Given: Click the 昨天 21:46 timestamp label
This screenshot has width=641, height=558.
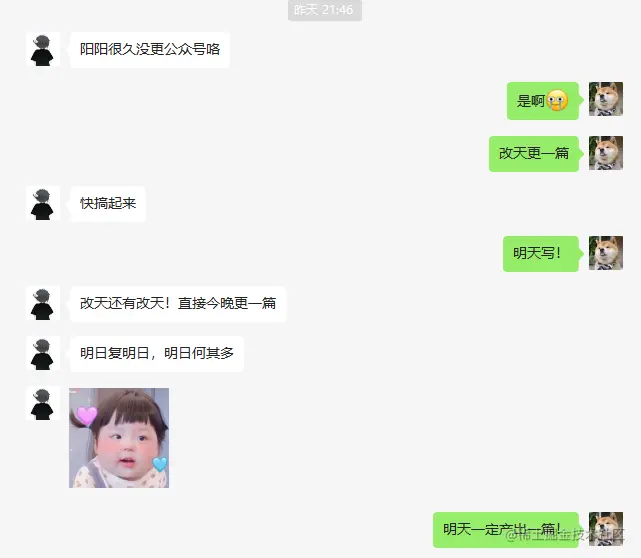Looking at the screenshot, I should [x=325, y=10].
